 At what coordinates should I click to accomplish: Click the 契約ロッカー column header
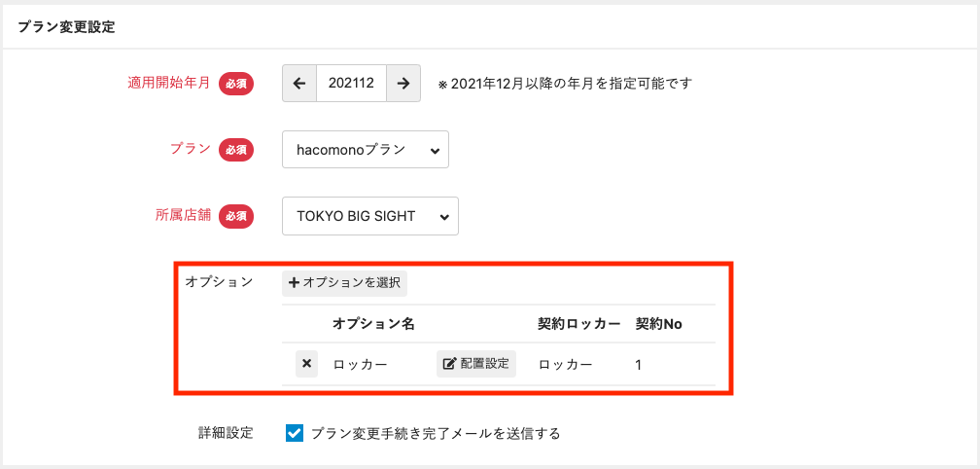click(x=579, y=324)
